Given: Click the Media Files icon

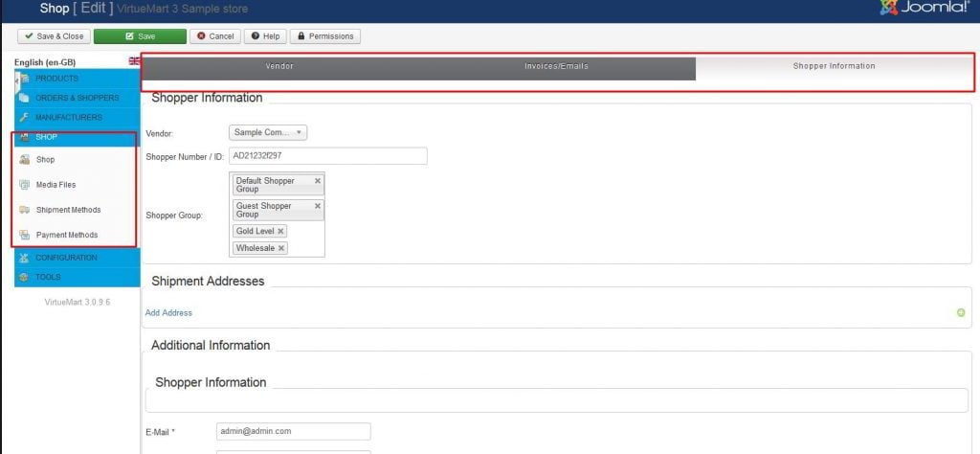Looking at the screenshot, I should (x=24, y=185).
